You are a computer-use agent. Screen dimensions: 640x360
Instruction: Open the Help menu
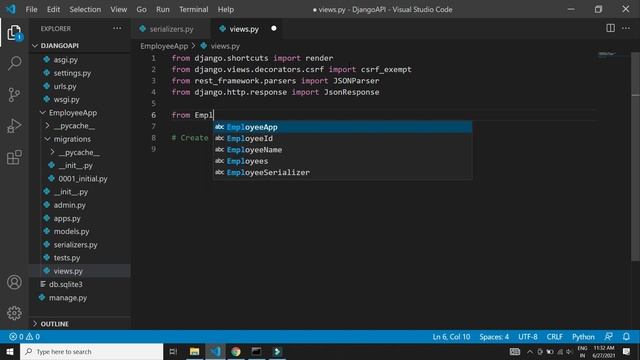click(x=225, y=9)
